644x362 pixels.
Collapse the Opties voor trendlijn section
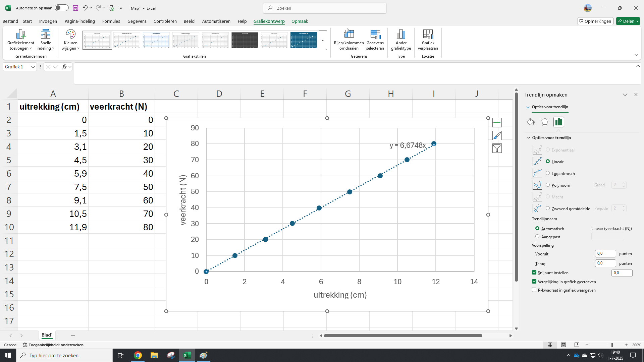click(529, 138)
